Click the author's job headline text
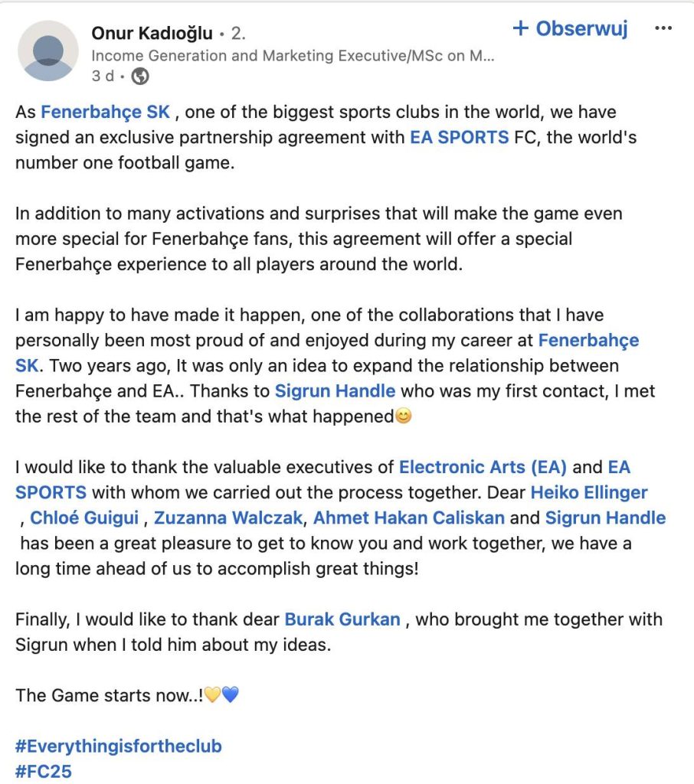This screenshot has width=694, height=784. (293, 55)
